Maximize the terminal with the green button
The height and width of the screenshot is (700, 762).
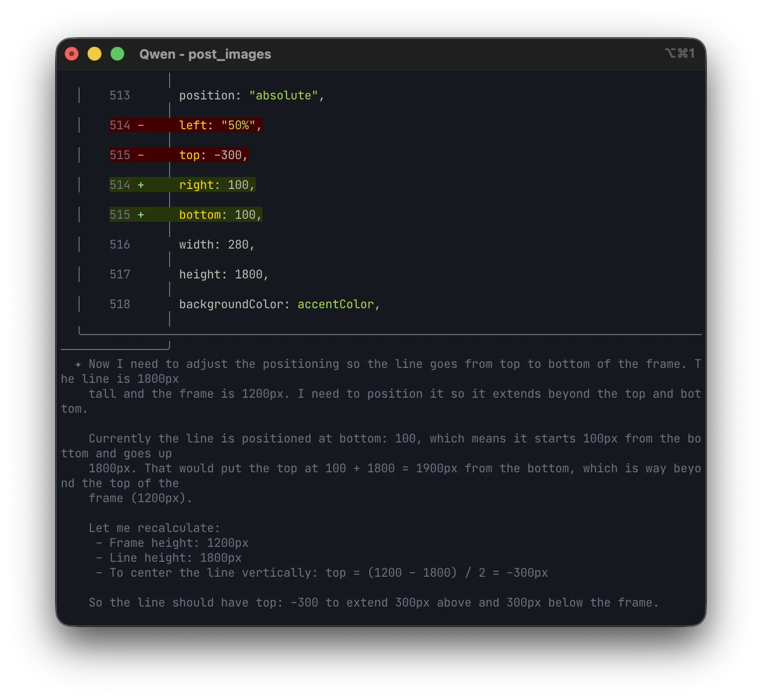117,54
